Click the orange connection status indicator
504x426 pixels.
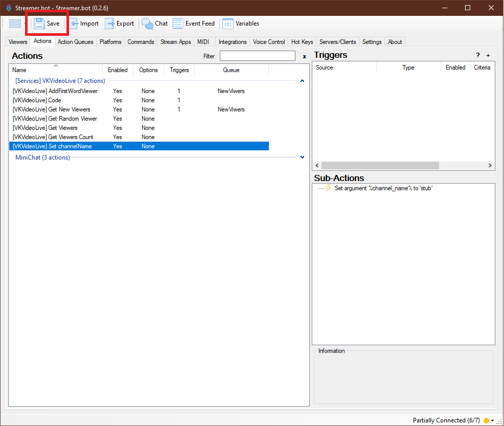pos(486,420)
